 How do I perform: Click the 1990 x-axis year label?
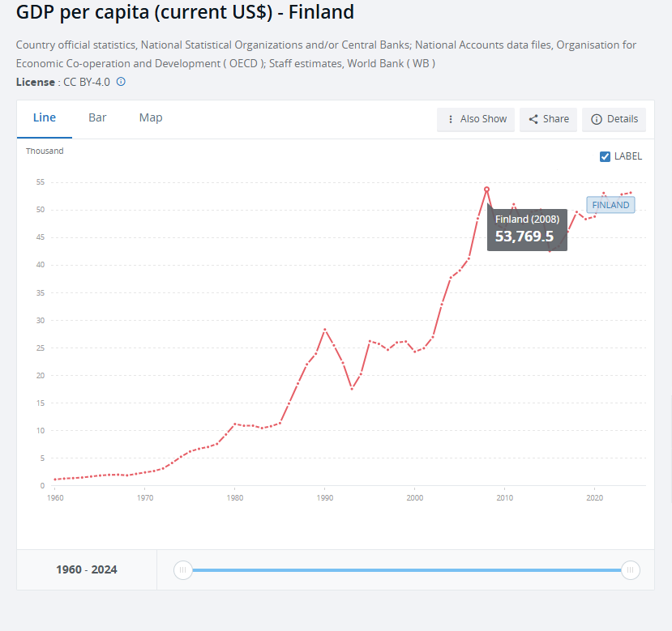click(325, 498)
